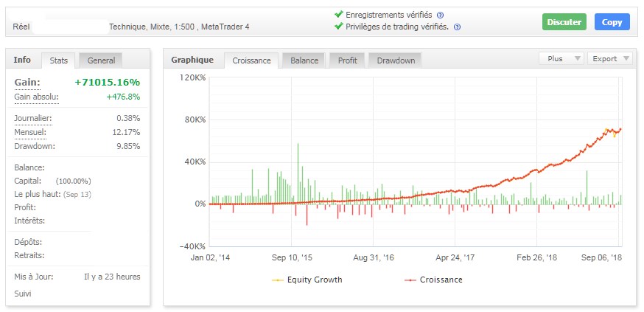Click green checkmark next to Privilèges de trading
The height and width of the screenshot is (312, 644).
[338, 27]
